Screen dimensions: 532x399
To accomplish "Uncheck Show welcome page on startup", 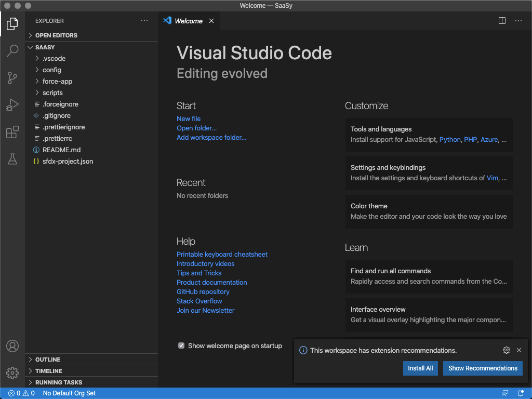I will pos(181,345).
